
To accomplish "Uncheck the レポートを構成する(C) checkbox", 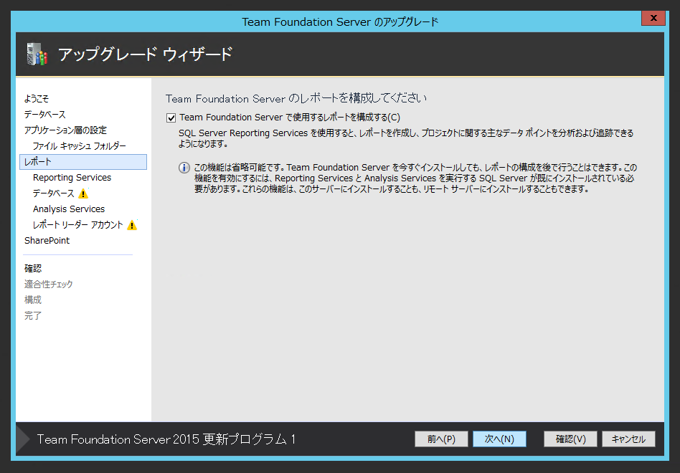I will click(x=171, y=118).
